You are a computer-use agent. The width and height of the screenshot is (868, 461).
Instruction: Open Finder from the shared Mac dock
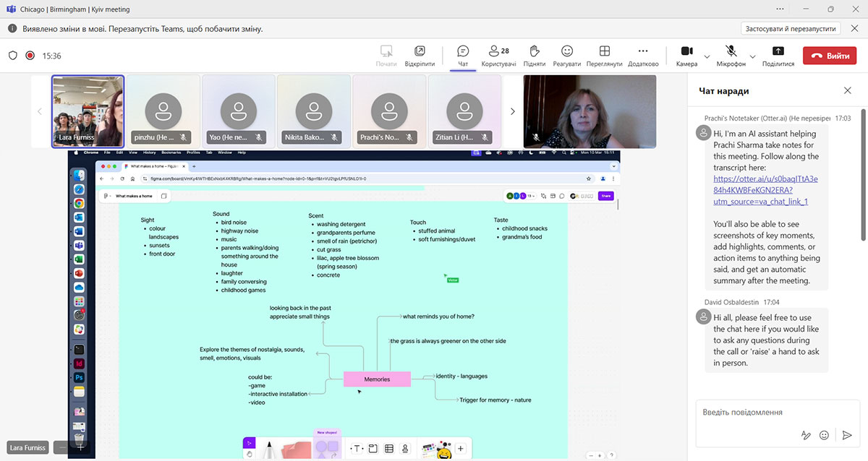point(79,175)
